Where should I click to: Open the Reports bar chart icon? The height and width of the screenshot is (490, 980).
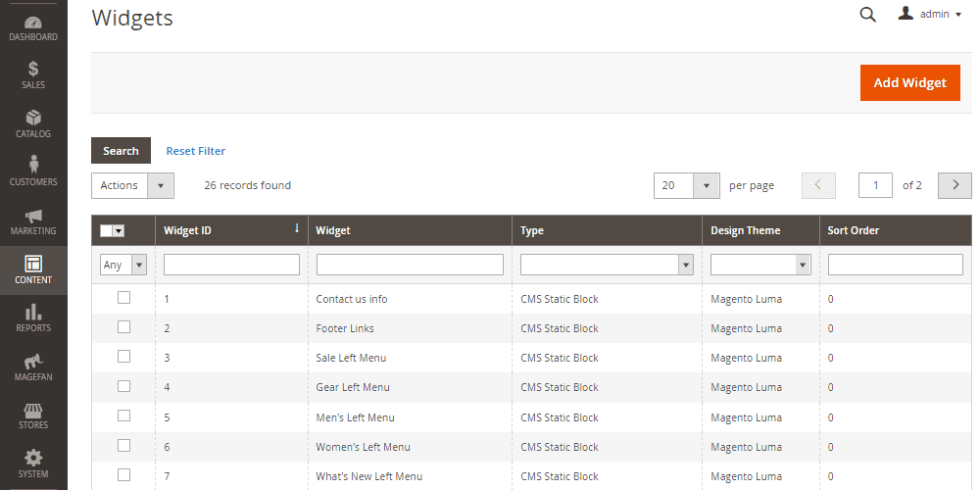pyautogui.click(x=33, y=318)
